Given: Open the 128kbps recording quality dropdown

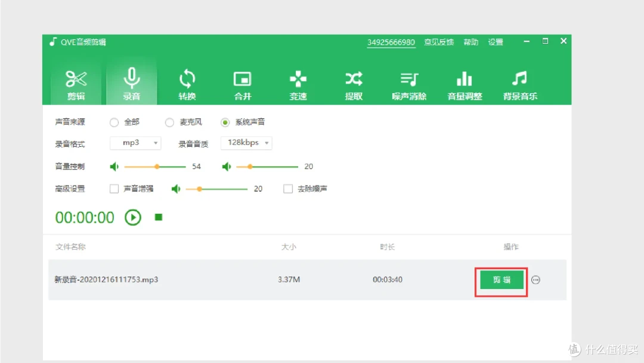Looking at the screenshot, I should point(246,143).
